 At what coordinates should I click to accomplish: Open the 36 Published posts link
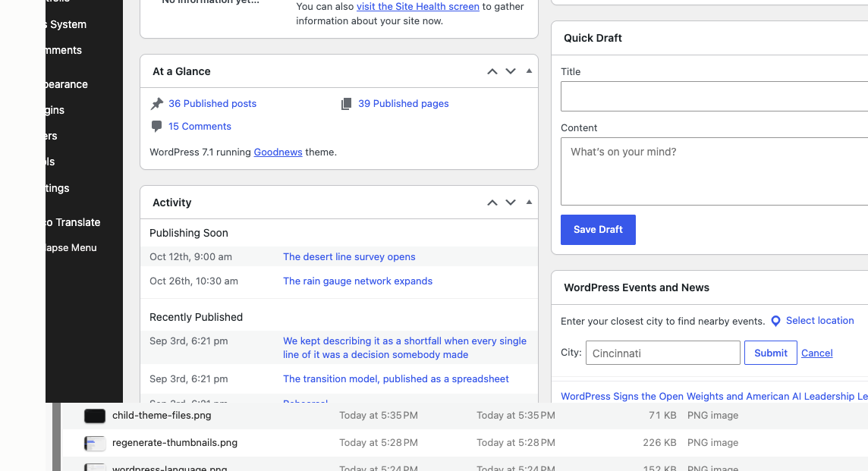click(212, 103)
